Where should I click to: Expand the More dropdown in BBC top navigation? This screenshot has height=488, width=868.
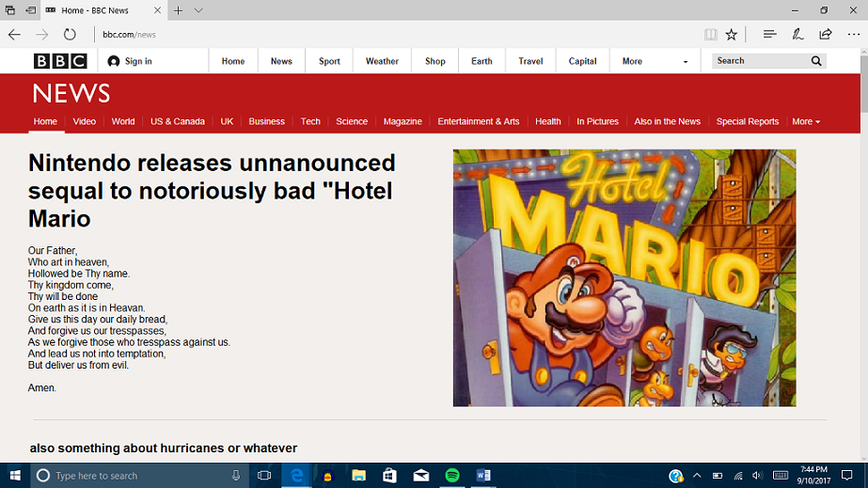(x=655, y=61)
